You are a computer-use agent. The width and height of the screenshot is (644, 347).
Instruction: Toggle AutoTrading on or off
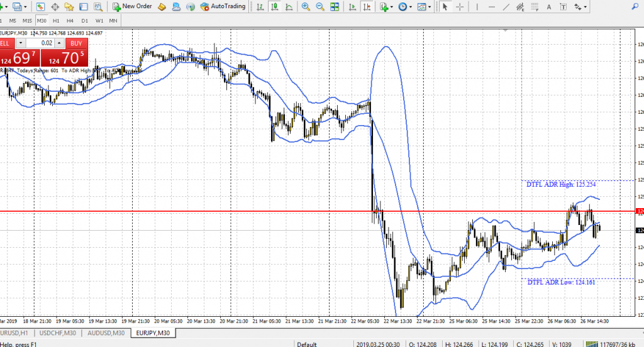(223, 6)
